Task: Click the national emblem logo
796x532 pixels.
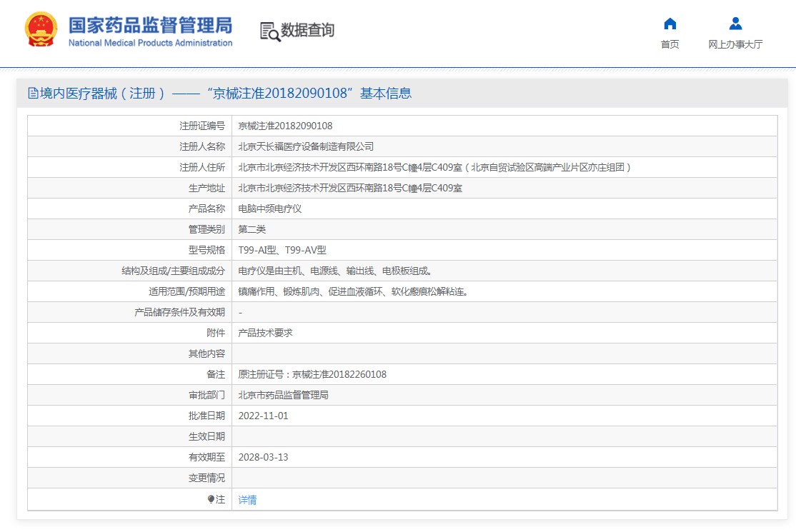Action: click(x=41, y=29)
